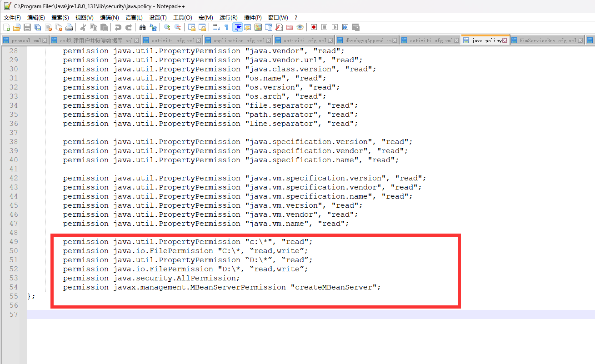Copy the selection with the toolbar Copy icon
This screenshot has width=595, height=364.
point(93,27)
